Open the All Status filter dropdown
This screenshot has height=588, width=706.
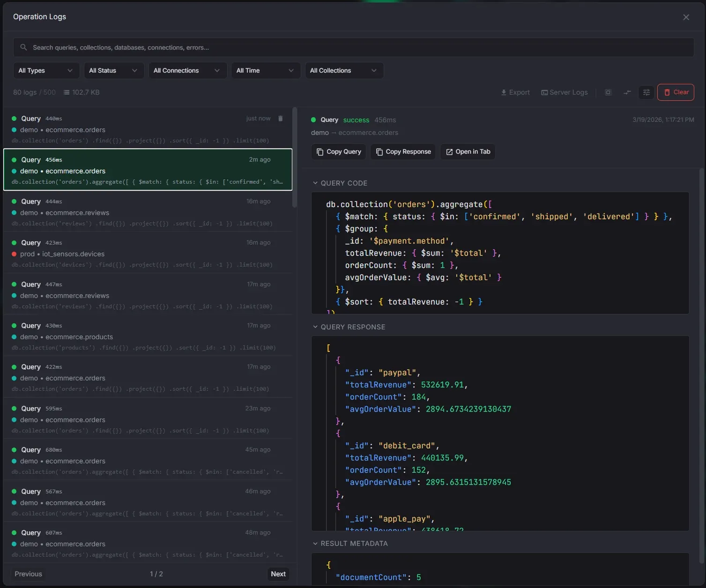pos(113,71)
